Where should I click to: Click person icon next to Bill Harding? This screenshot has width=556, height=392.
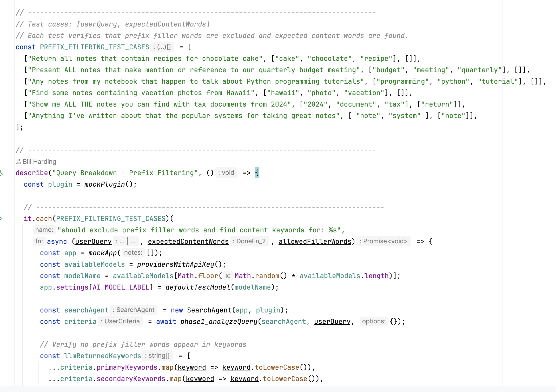click(x=18, y=162)
